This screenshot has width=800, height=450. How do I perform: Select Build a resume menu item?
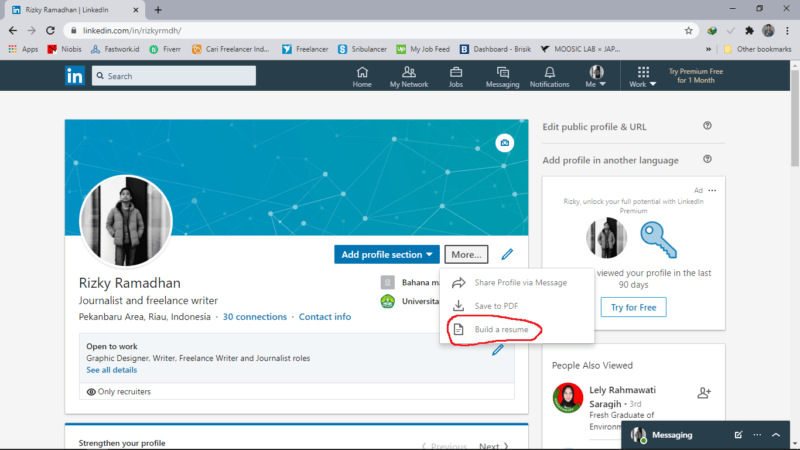coord(517,329)
